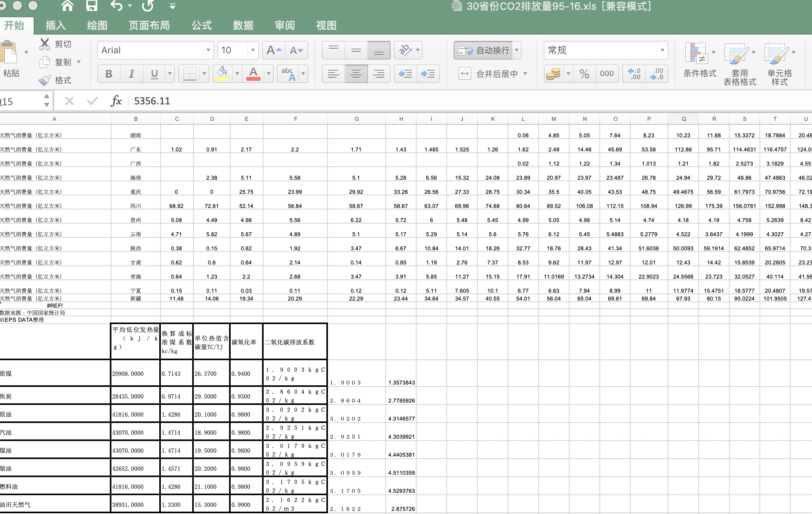Toggle Bold formatting
The width and height of the screenshot is (812, 514).
(x=109, y=74)
